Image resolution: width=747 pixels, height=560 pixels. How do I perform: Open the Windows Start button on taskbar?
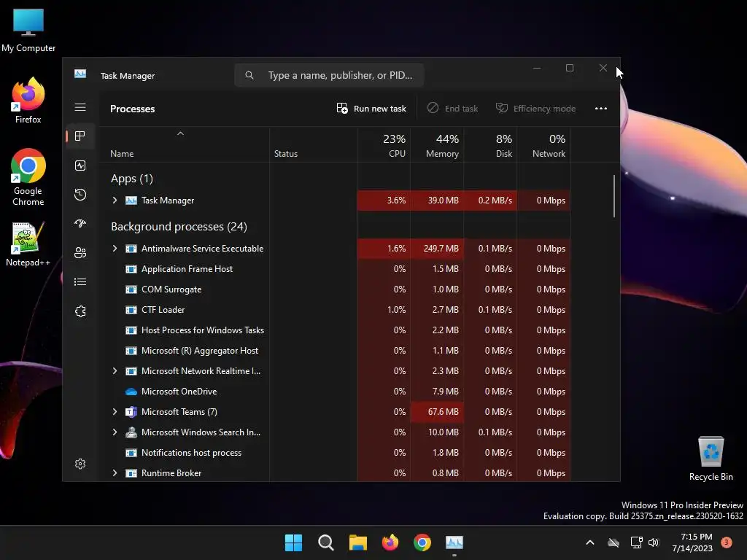click(x=293, y=542)
